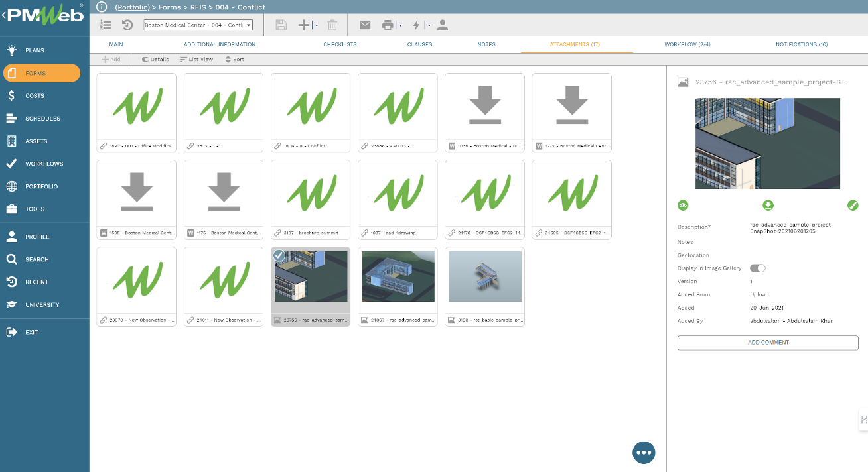
Task: Open Assets in the left sidebar
Action: (x=44, y=141)
